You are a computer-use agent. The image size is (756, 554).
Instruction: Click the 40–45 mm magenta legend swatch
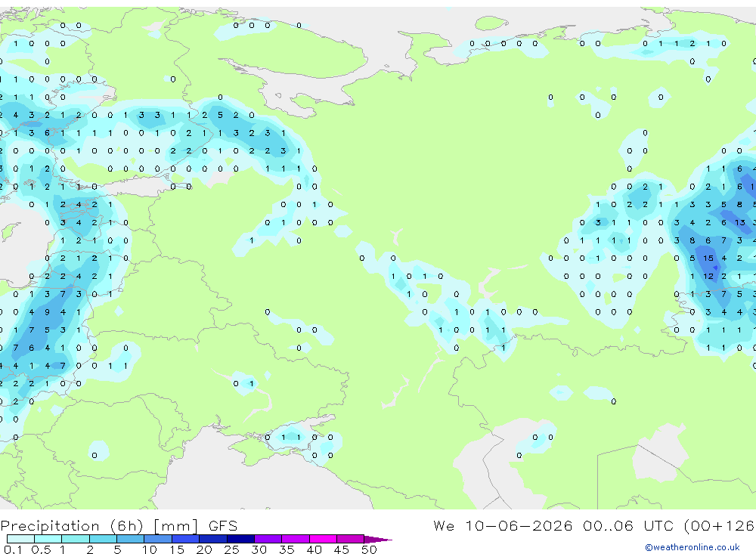click(x=323, y=539)
